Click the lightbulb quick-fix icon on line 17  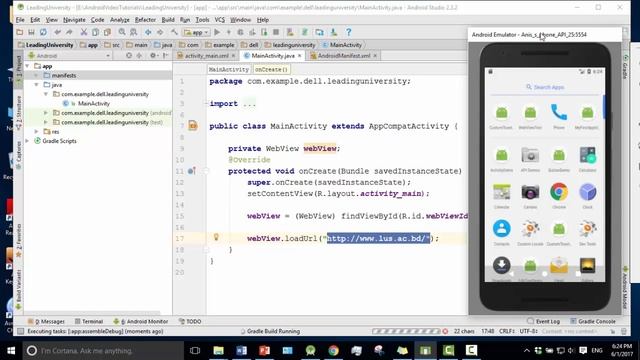click(216, 237)
